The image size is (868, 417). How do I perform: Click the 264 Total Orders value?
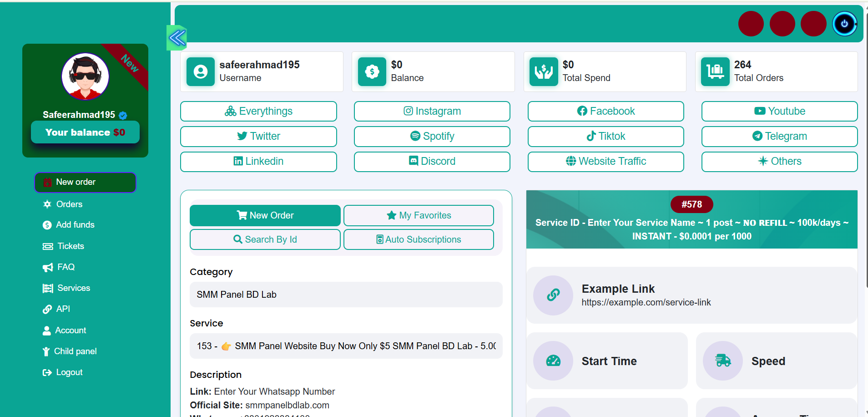click(742, 65)
